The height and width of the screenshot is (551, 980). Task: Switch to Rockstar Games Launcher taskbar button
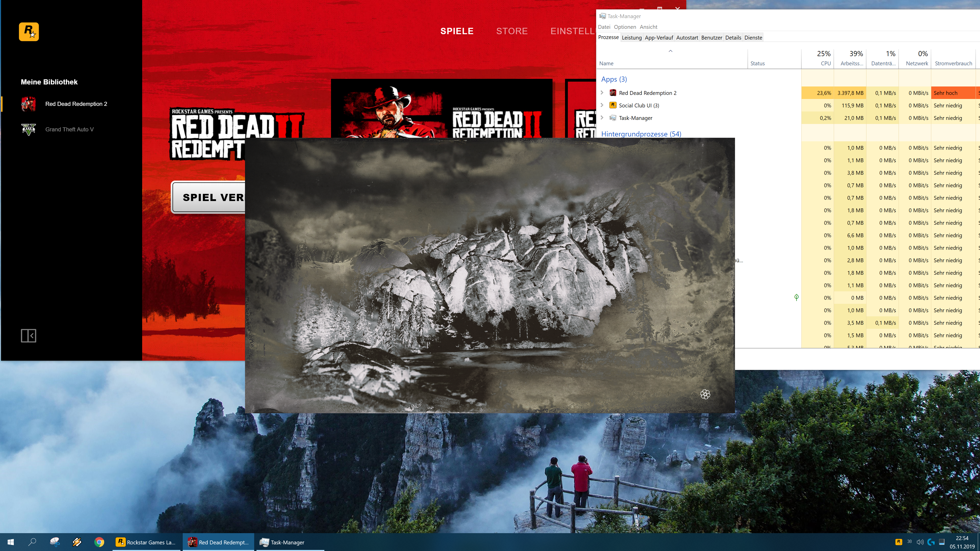coord(146,542)
